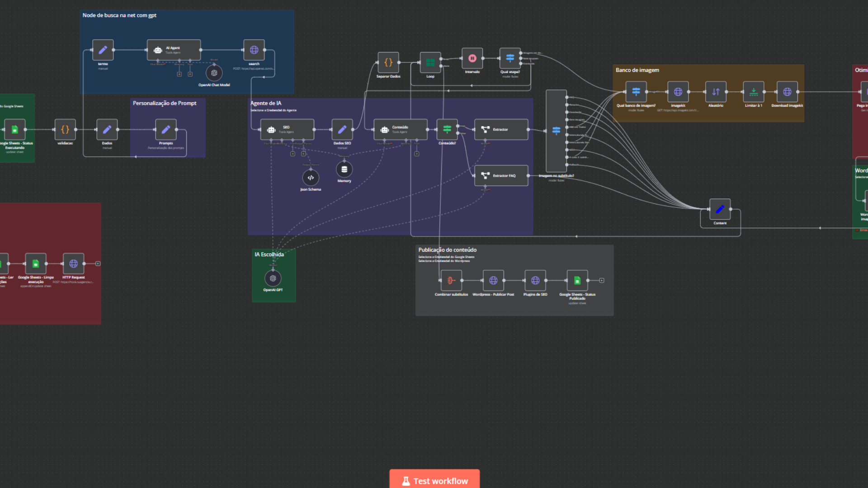The height and width of the screenshot is (488, 868).
Task: Open the Limitar à 1 node
Action: pyautogui.click(x=754, y=92)
